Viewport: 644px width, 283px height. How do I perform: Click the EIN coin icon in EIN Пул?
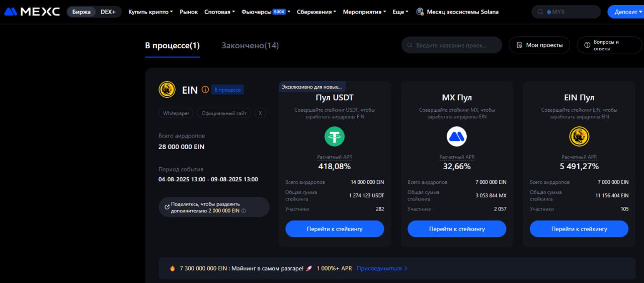(x=579, y=136)
